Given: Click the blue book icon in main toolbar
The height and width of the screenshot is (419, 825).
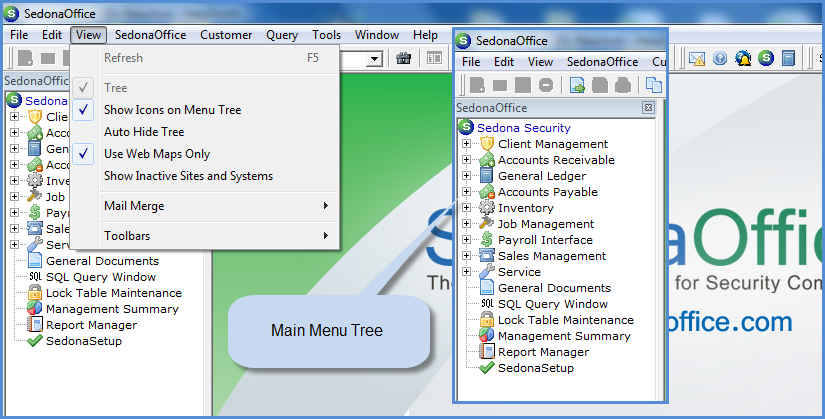Looking at the screenshot, I should pos(788,58).
